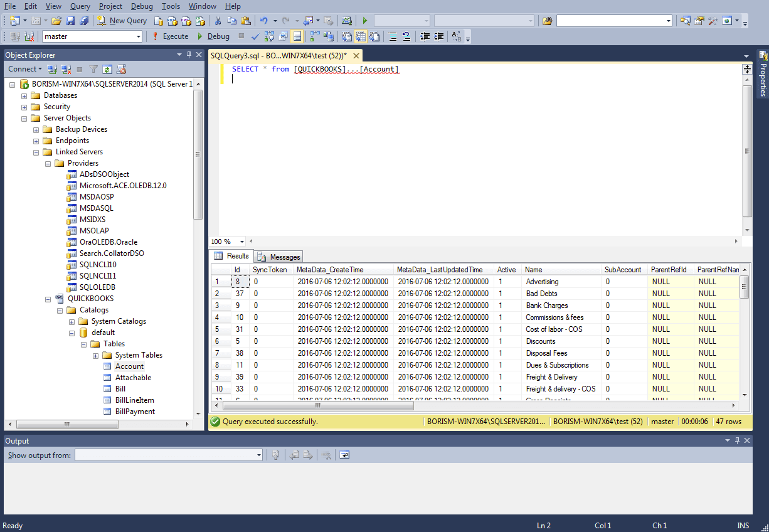Click the Connect Object Explorer icon
This screenshot has width=769, height=532.
click(x=53, y=69)
